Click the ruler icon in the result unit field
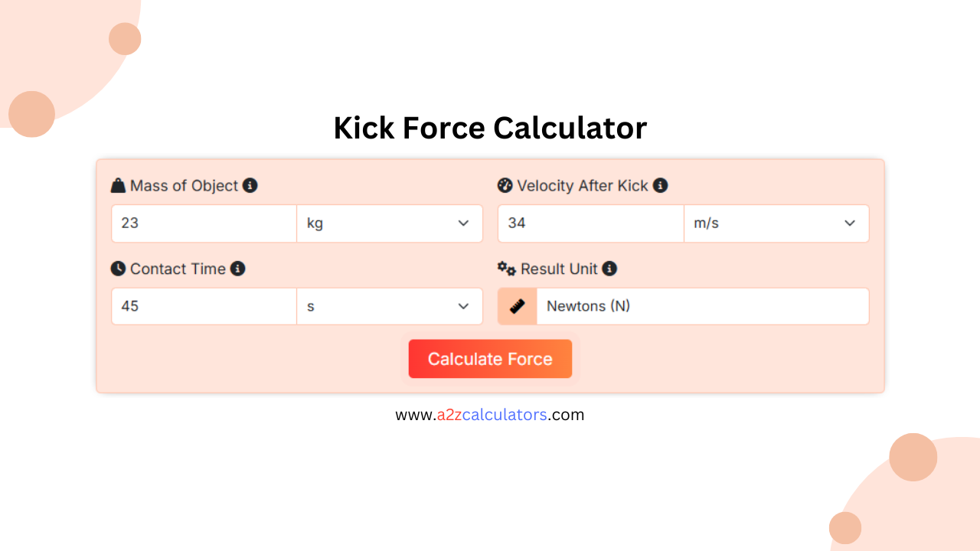The width and height of the screenshot is (980, 551). pyautogui.click(x=516, y=306)
